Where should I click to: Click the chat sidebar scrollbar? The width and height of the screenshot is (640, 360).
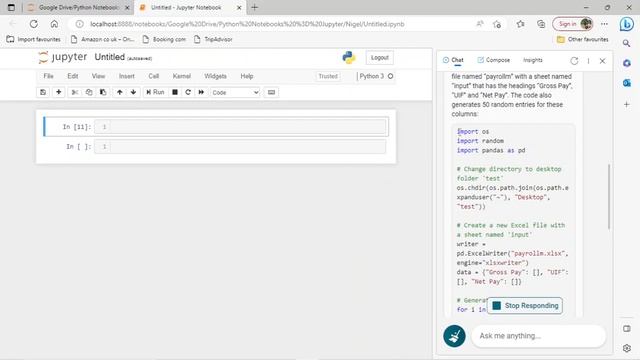click(609, 196)
